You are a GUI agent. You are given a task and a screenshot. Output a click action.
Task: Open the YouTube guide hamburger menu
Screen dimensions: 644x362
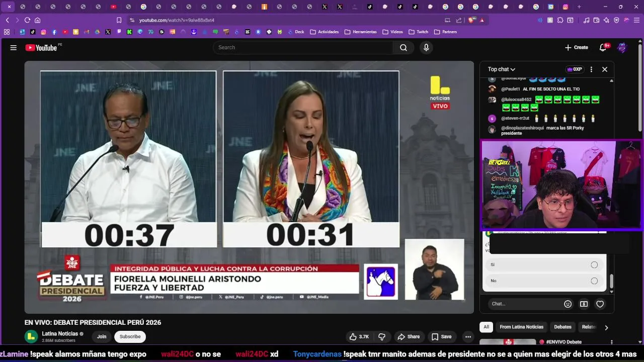point(14,48)
